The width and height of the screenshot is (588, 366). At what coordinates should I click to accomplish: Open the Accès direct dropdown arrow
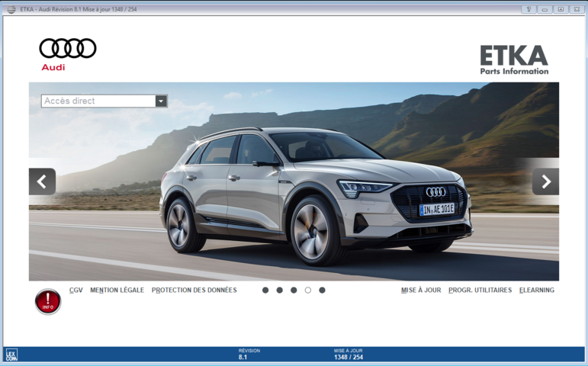click(x=161, y=101)
